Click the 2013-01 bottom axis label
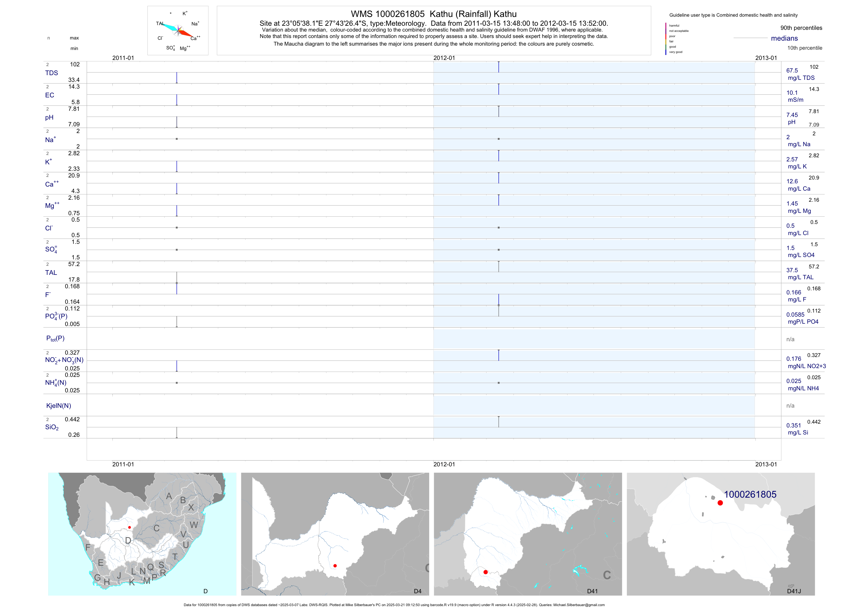 click(766, 464)
